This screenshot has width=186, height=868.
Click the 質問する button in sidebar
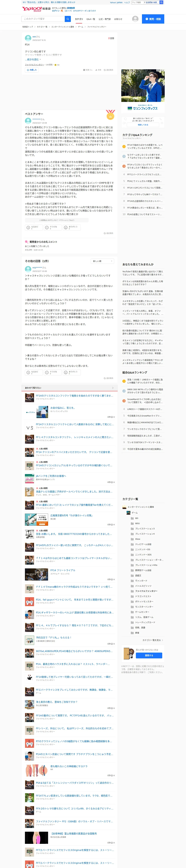click(x=149, y=655)
